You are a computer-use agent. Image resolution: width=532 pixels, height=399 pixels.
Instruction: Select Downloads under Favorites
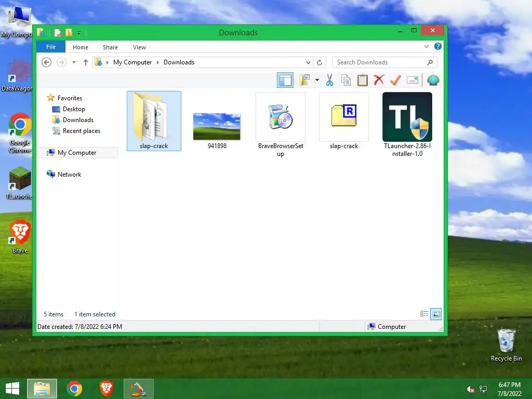pyautogui.click(x=78, y=120)
